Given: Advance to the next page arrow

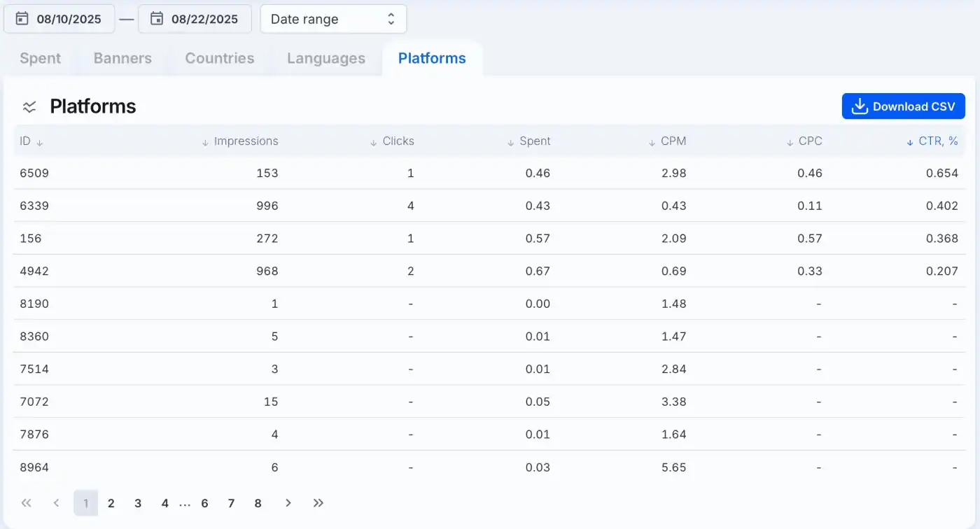Looking at the screenshot, I should coord(288,503).
